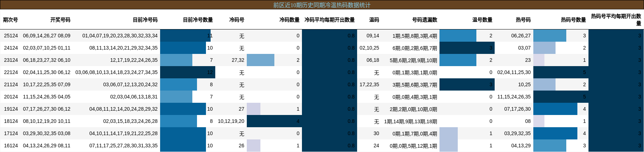
Task: Select period cell 25124
Action: 11,36
